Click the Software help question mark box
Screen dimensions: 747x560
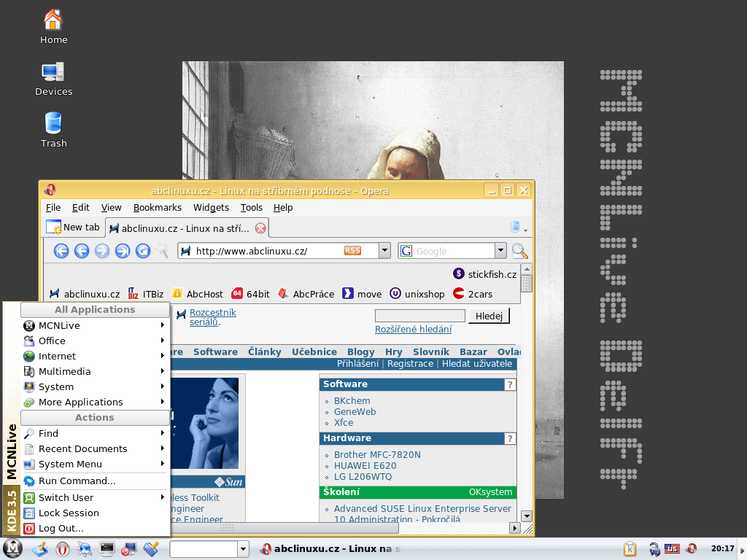click(510, 385)
